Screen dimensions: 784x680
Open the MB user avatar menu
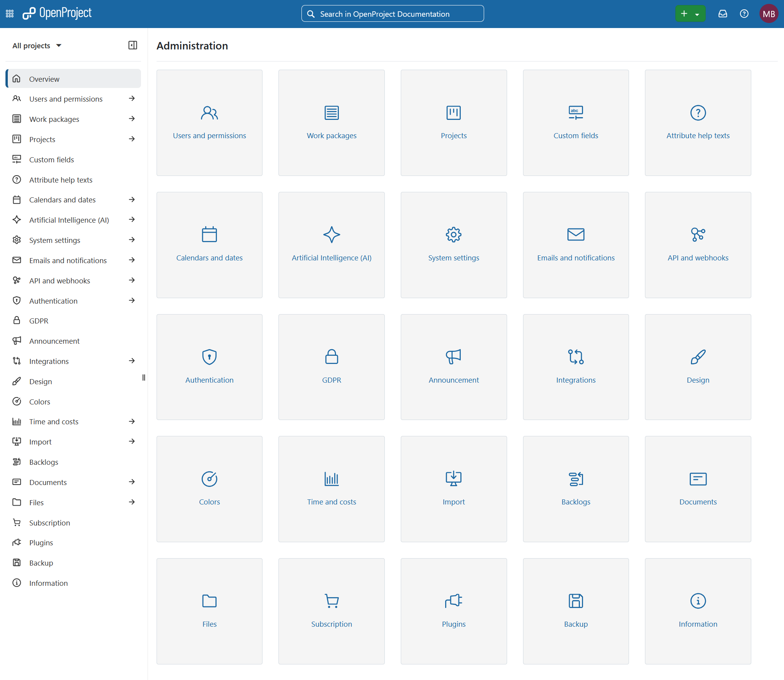tap(769, 14)
